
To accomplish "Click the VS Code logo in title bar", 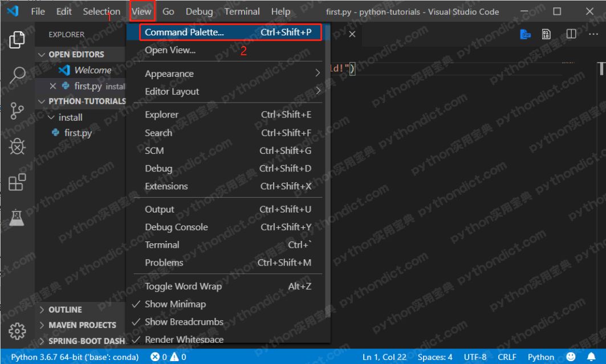I will [13, 11].
